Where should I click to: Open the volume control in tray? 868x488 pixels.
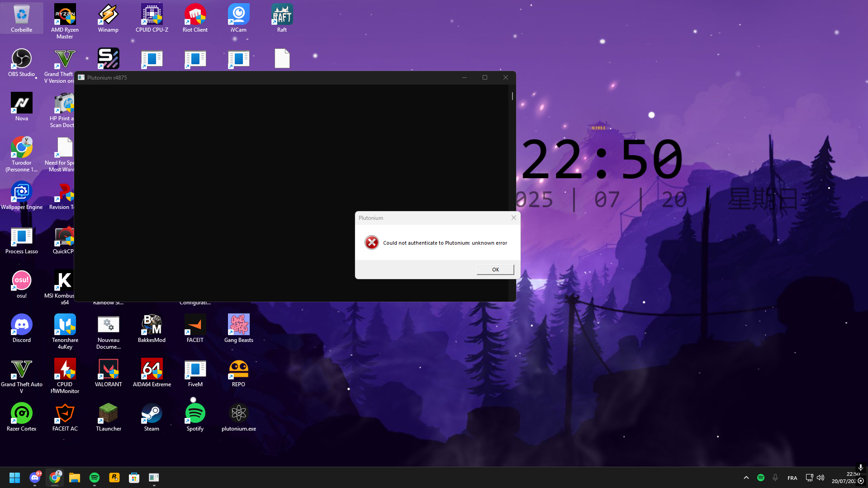821,478
